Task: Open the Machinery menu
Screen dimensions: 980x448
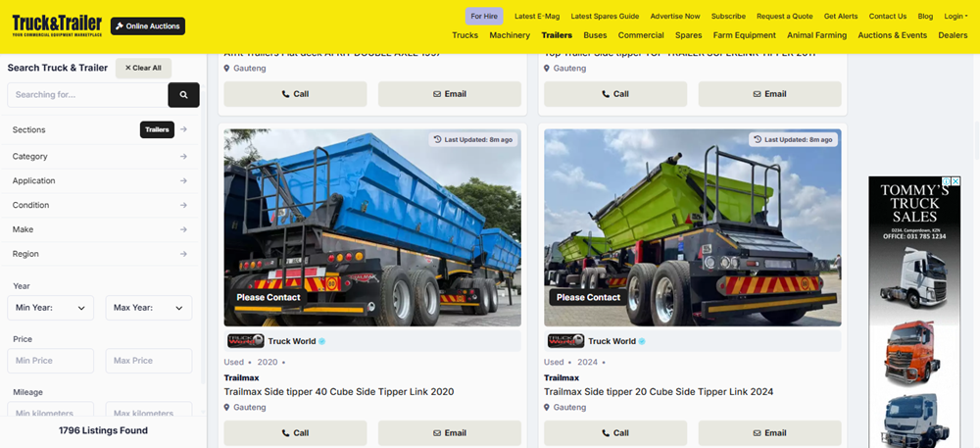Action: click(510, 35)
